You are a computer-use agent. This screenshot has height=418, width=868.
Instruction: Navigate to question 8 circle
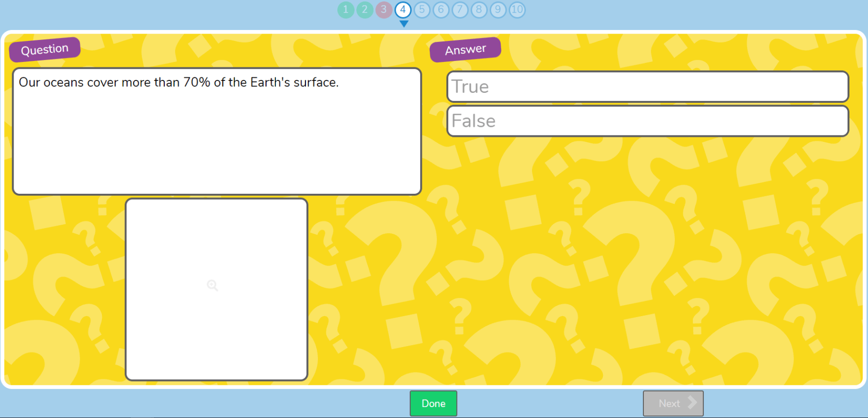479,9
